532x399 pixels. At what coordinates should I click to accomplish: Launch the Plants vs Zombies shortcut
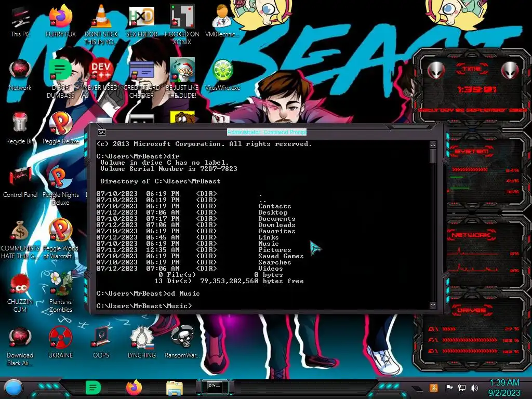pyautogui.click(x=60, y=293)
